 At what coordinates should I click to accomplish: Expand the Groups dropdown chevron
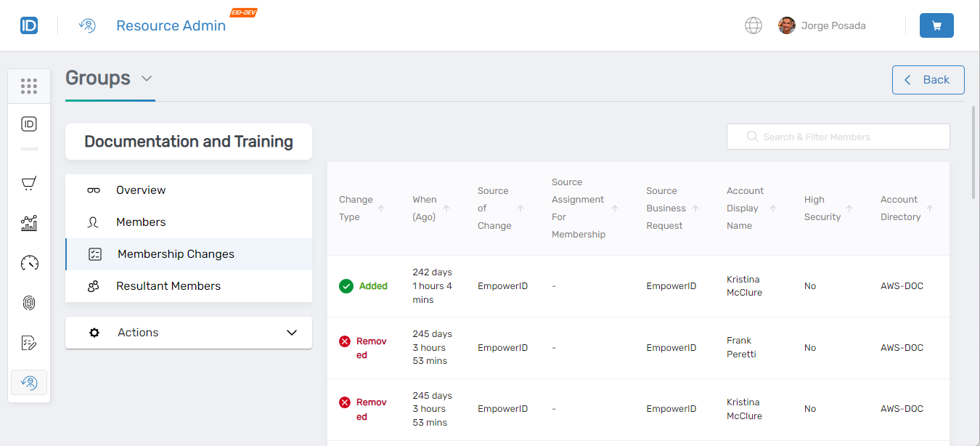pyautogui.click(x=147, y=78)
